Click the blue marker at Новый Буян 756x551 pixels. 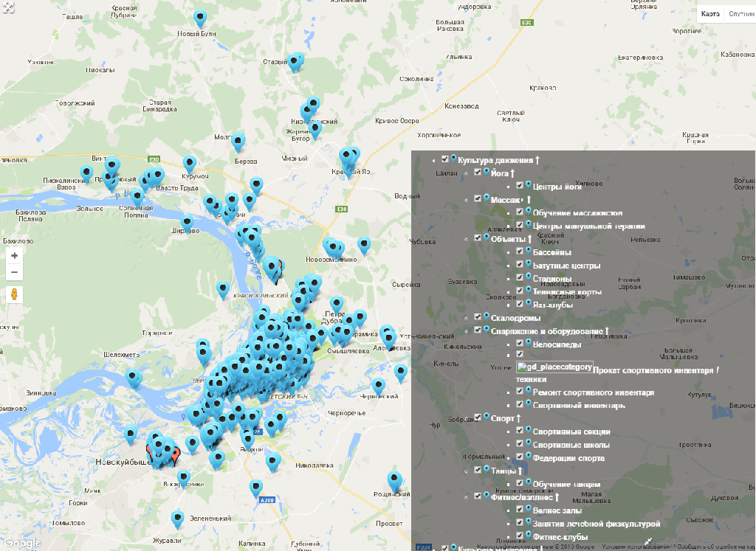point(200,18)
